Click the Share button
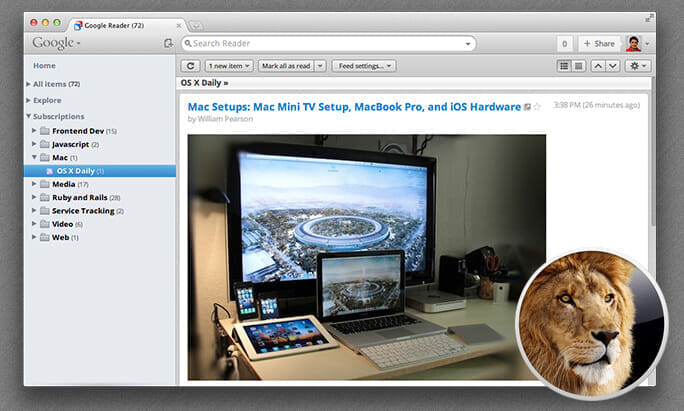This screenshot has width=684, height=411. (x=598, y=44)
